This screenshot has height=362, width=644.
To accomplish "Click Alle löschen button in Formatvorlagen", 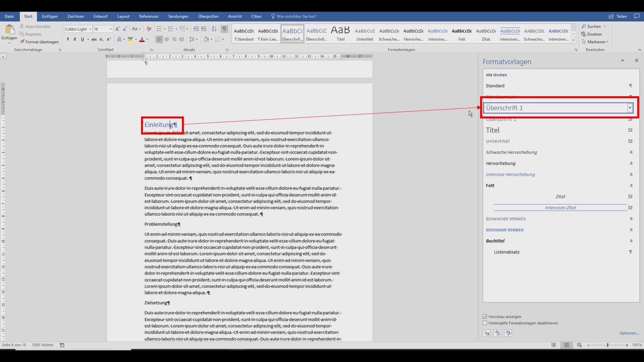I will click(x=496, y=74).
